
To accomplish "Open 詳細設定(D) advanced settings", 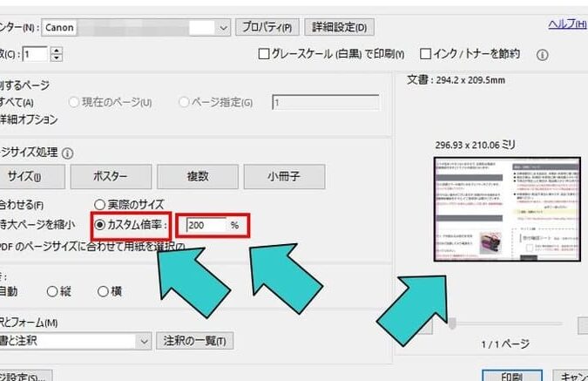I will (x=340, y=27).
